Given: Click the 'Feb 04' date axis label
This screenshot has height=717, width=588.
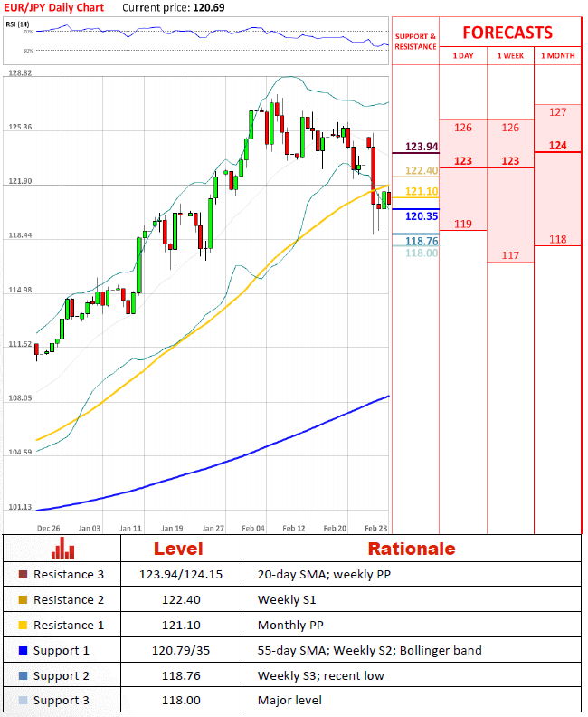Looking at the screenshot, I should tap(253, 528).
